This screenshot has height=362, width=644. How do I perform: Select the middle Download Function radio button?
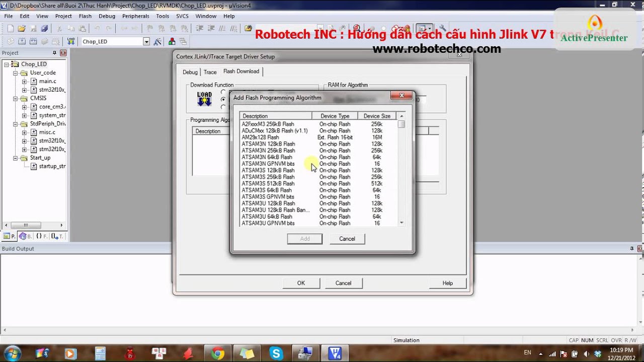point(223,100)
